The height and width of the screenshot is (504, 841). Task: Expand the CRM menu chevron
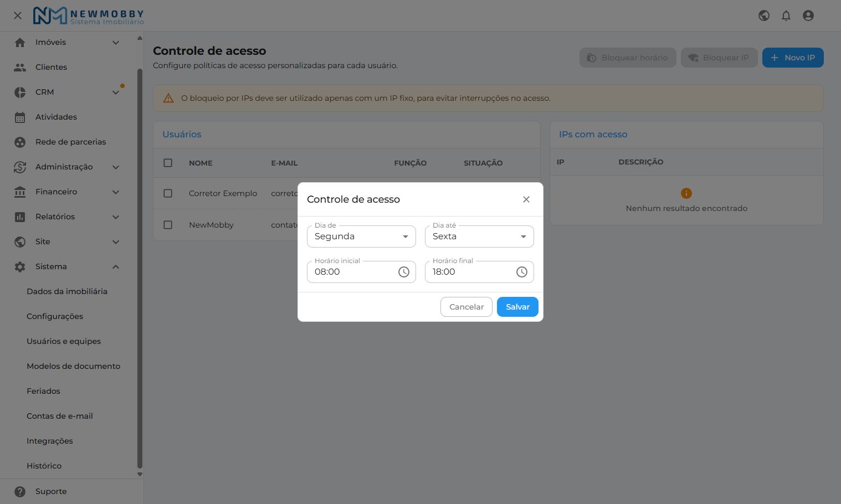pyautogui.click(x=116, y=92)
